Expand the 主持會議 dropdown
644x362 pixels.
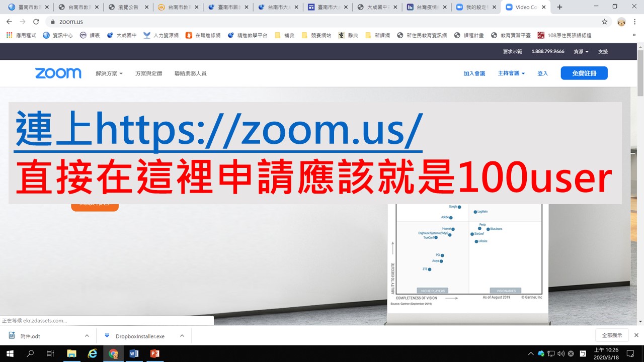click(x=511, y=73)
